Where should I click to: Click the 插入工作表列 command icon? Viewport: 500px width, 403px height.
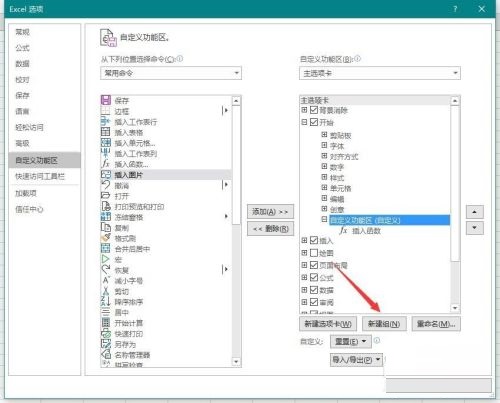(106, 153)
